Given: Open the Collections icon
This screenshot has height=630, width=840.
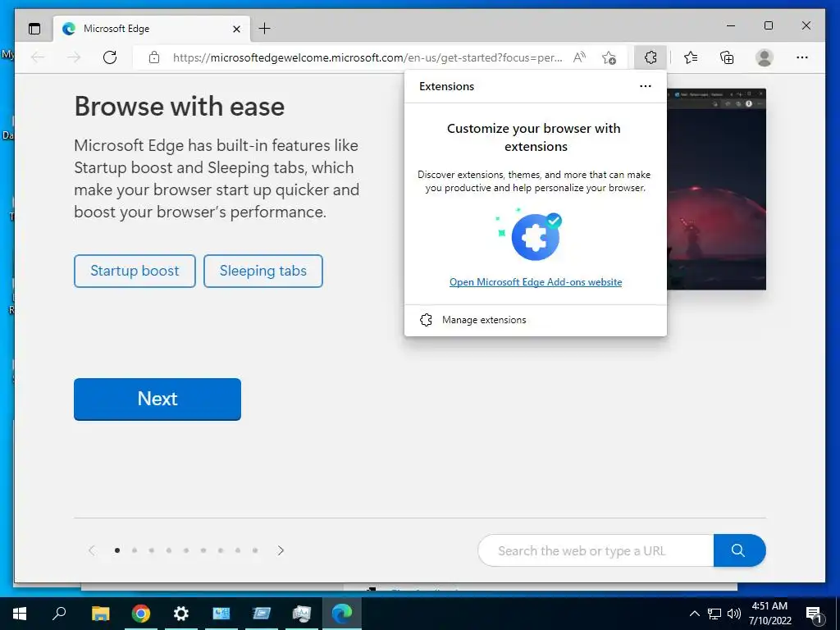Looking at the screenshot, I should click(727, 57).
